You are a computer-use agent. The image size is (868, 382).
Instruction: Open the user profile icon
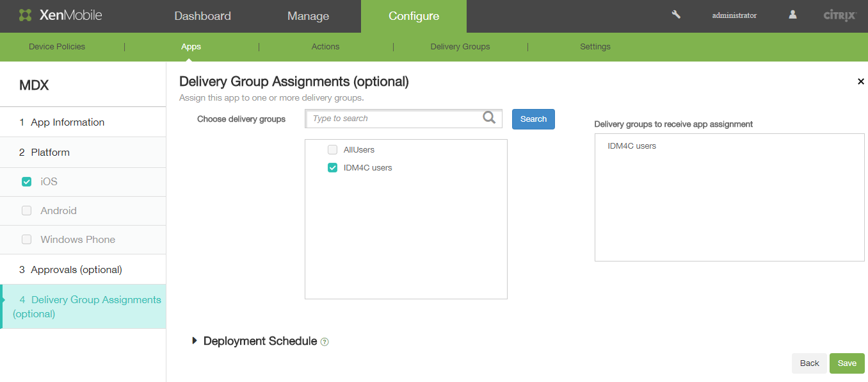[x=792, y=15]
